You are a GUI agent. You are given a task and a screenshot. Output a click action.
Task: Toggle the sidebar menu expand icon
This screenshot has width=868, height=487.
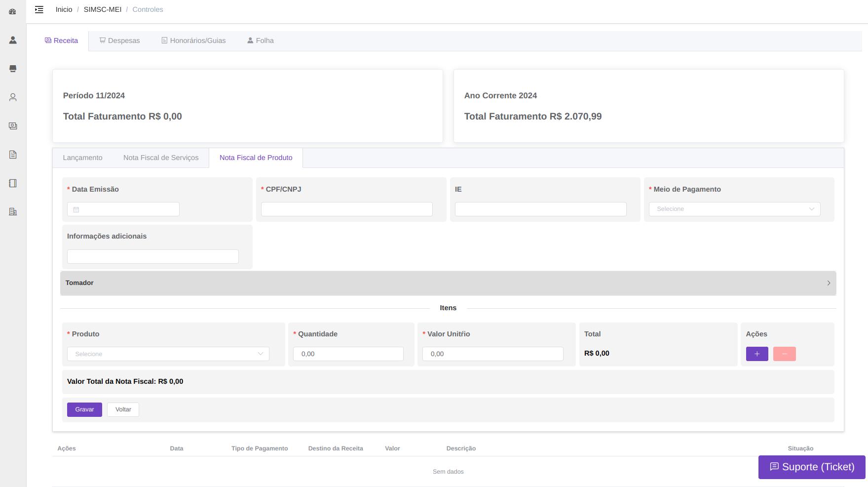(39, 9)
